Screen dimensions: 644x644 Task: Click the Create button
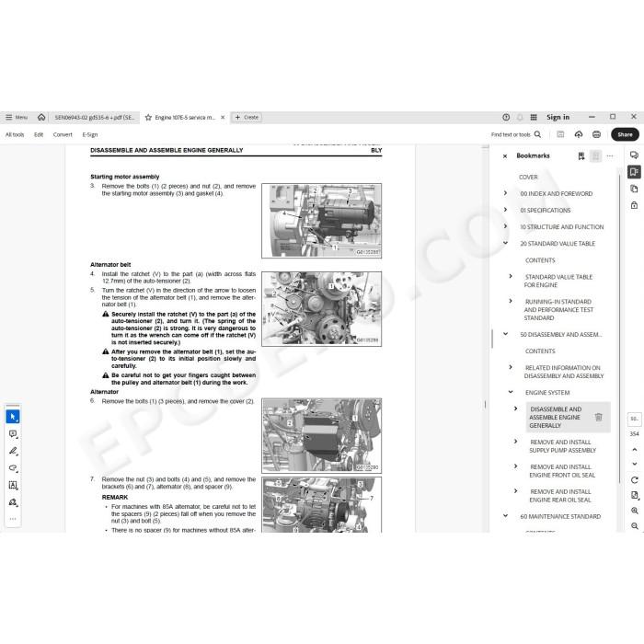[x=247, y=118]
